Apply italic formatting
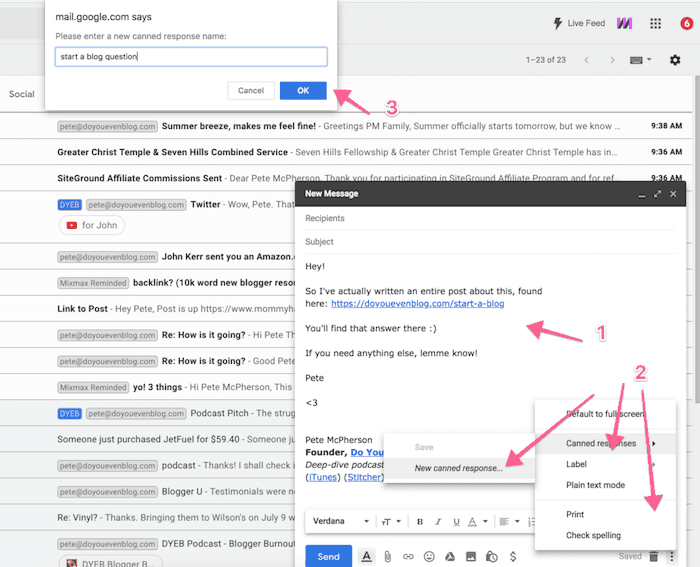This screenshot has width=700, height=567. [x=438, y=521]
